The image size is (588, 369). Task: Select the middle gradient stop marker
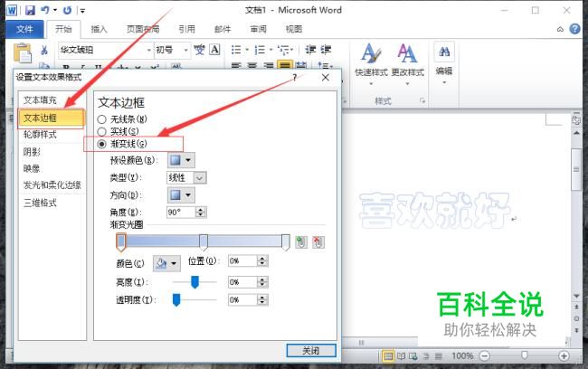204,242
